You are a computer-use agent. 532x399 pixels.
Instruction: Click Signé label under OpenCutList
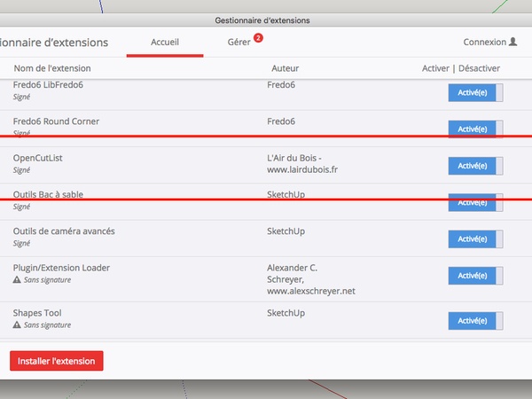[x=21, y=170]
